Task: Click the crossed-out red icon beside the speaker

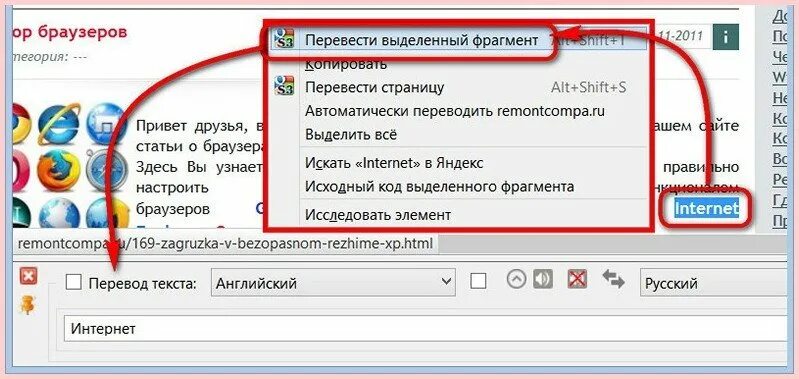Action: tap(577, 279)
